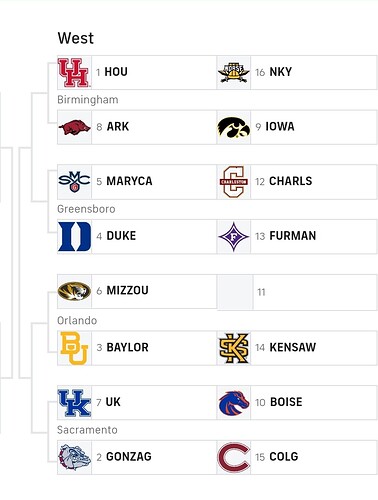Click the Baylor BU logo
This screenshot has height=500, width=378.
pyautogui.click(x=74, y=348)
